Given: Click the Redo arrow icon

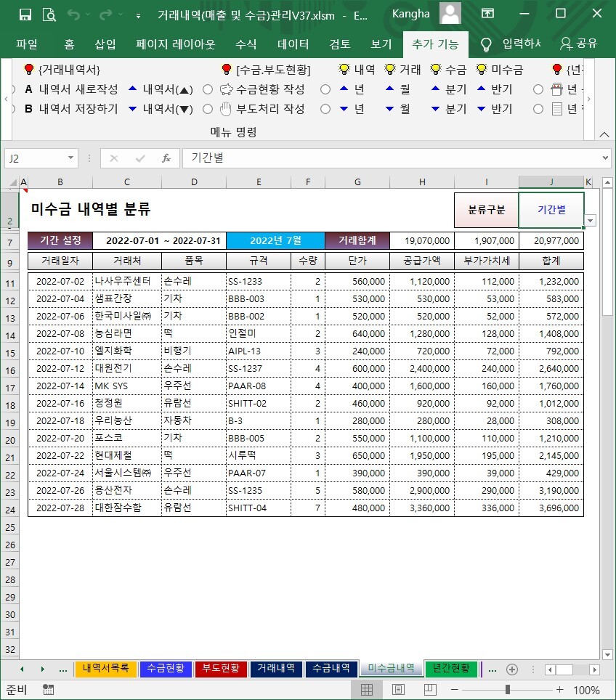Looking at the screenshot, I should (x=106, y=15).
